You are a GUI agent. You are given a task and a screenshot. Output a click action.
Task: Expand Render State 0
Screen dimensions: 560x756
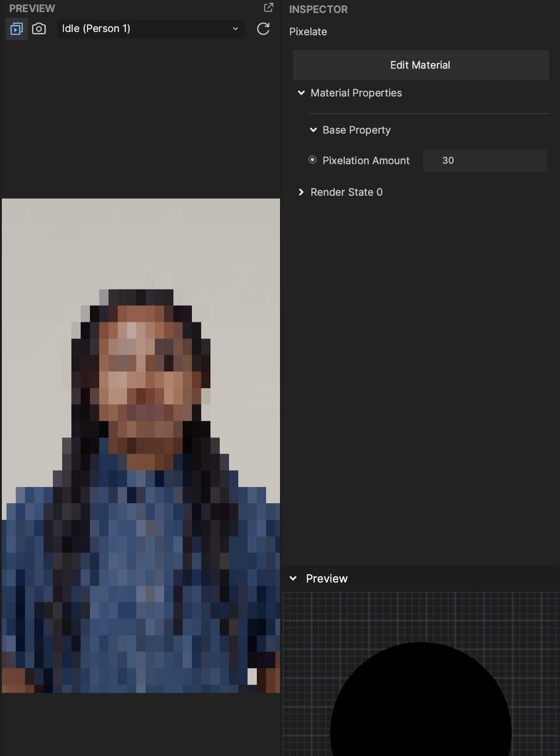coord(301,192)
